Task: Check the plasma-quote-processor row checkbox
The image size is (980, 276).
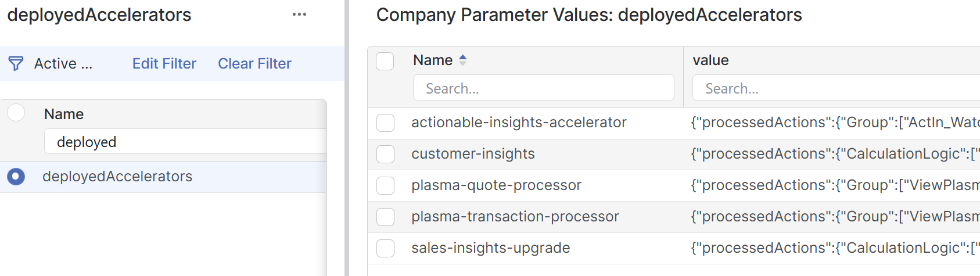Action: [x=385, y=185]
